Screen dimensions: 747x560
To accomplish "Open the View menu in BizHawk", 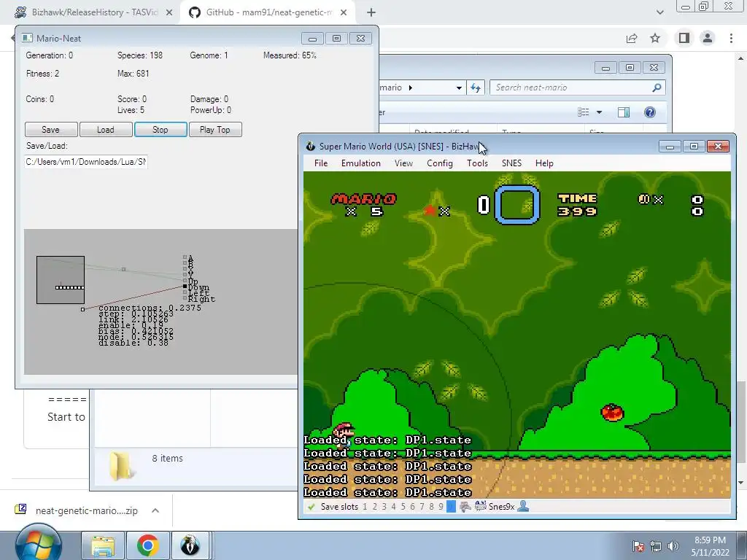I will (x=403, y=163).
